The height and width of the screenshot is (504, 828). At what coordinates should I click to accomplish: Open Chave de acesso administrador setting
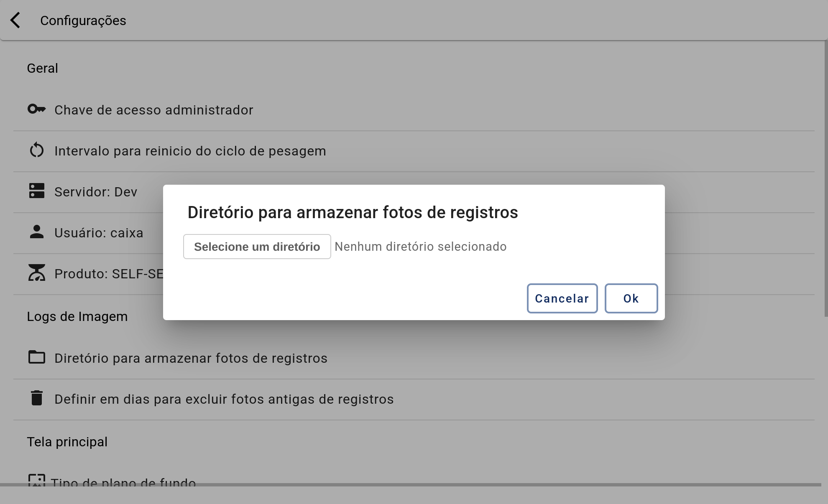(414, 110)
